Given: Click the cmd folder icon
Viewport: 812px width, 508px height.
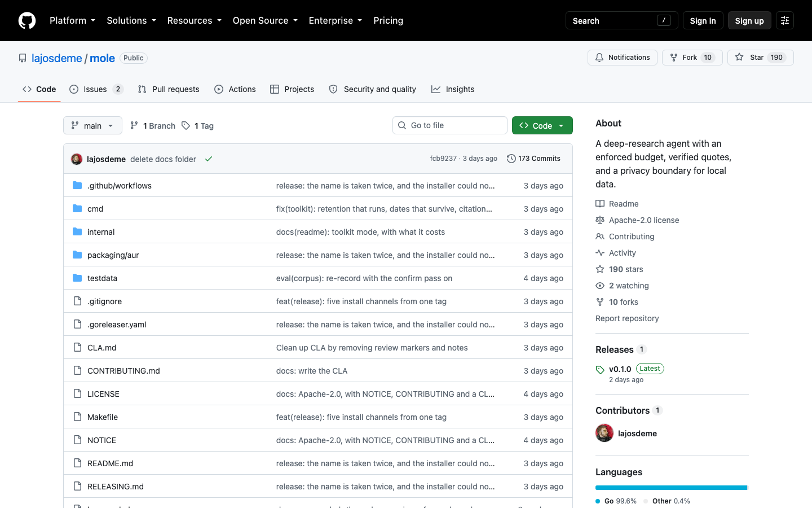Looking at the screenshot, I should [77, 209].
